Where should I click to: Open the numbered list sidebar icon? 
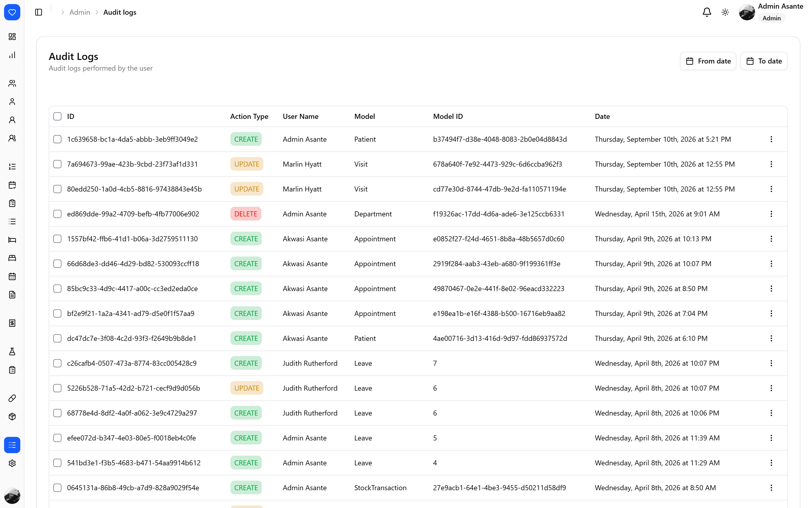(x=12, y=167)
